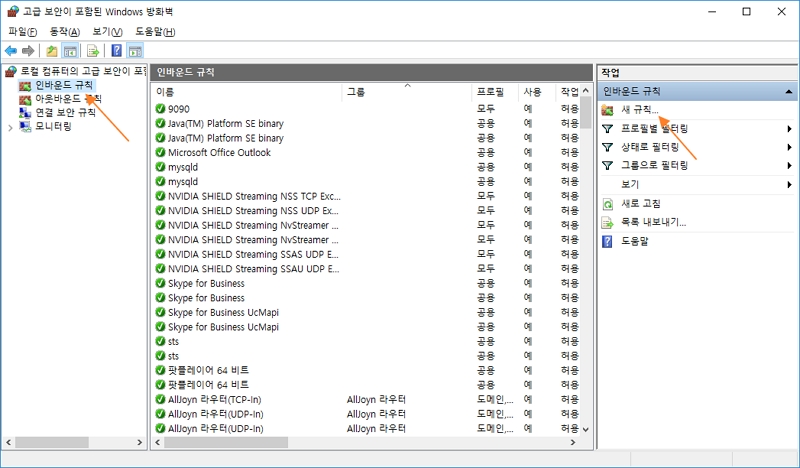Click green check icon of 9090 rule
Image resolution: width=800 pixels, height=468 pixels.
point(160,109)
